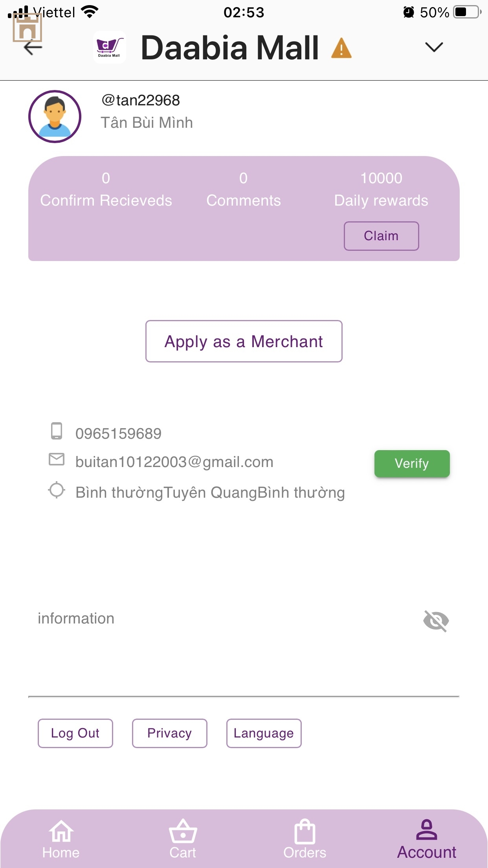The image size is (488, 868).
Task: Open the Cart tab
Action: click(x=183, y=839)
